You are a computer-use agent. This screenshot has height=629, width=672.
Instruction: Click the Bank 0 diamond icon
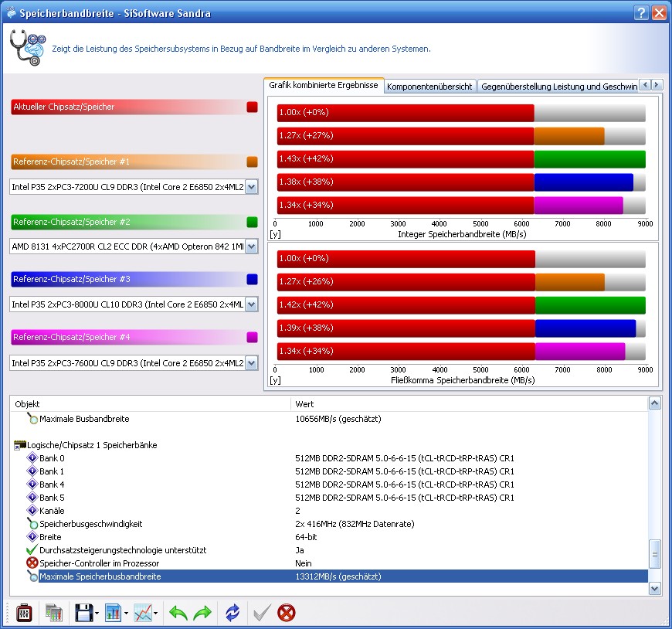(x=32, y=457)
